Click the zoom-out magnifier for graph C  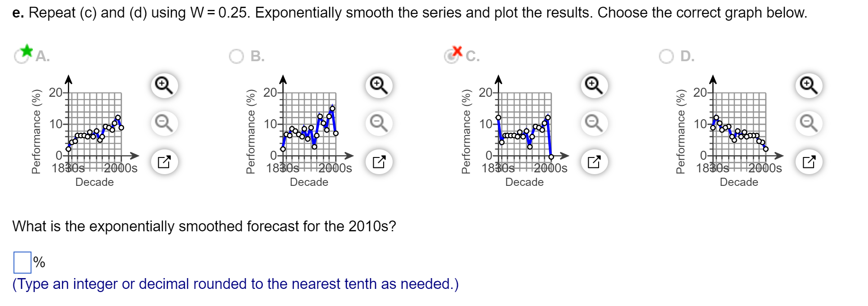pyautogui.click(x=593, y=122)
